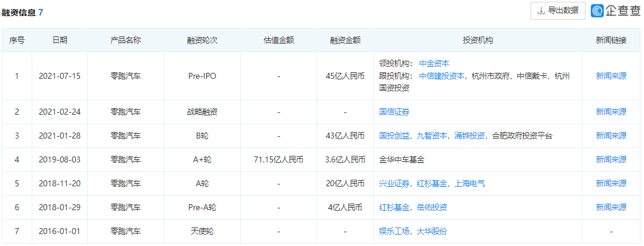The image size is (644, 246).
Task: Open investor link 大华股份
Action: (432, 231)
